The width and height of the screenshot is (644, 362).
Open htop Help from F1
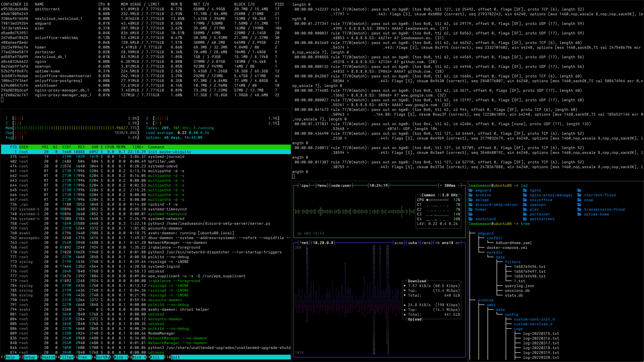(x=10, y=357)
